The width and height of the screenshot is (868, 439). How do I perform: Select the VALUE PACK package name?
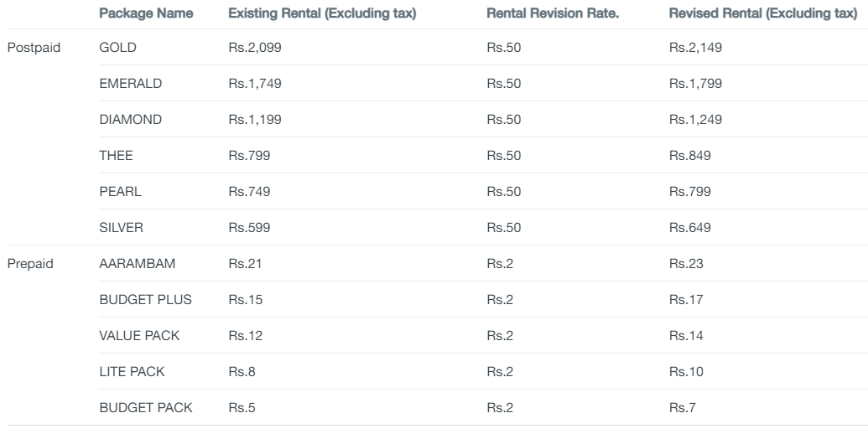coord(139,336)
